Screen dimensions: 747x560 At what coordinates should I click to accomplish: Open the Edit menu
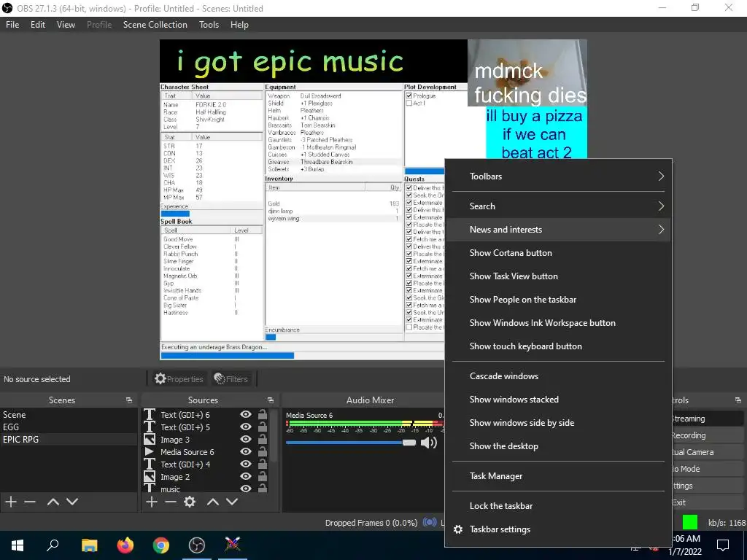pyautogui.click(x=38, y=25)
